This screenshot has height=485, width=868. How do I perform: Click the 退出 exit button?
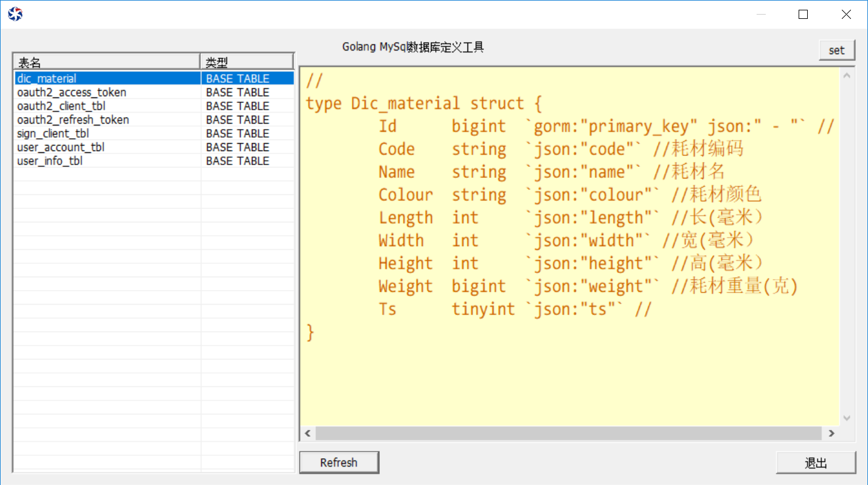[x=816, y=462]
